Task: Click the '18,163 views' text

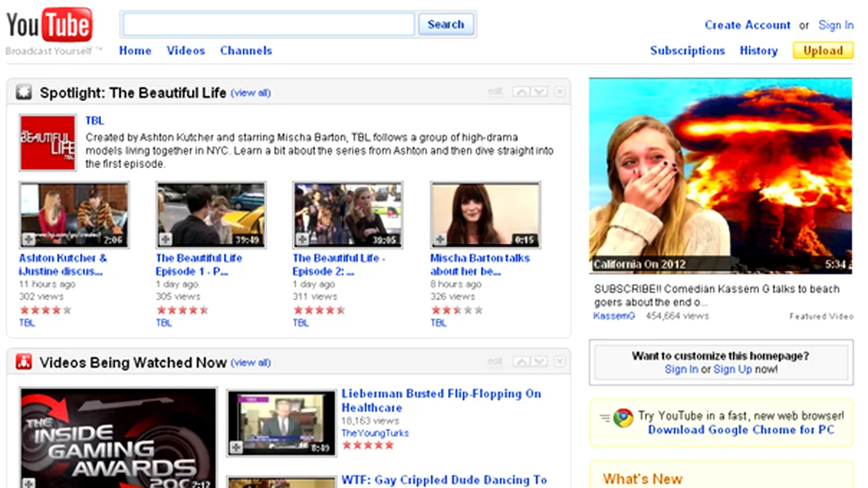Action: (x=372, y=421)
